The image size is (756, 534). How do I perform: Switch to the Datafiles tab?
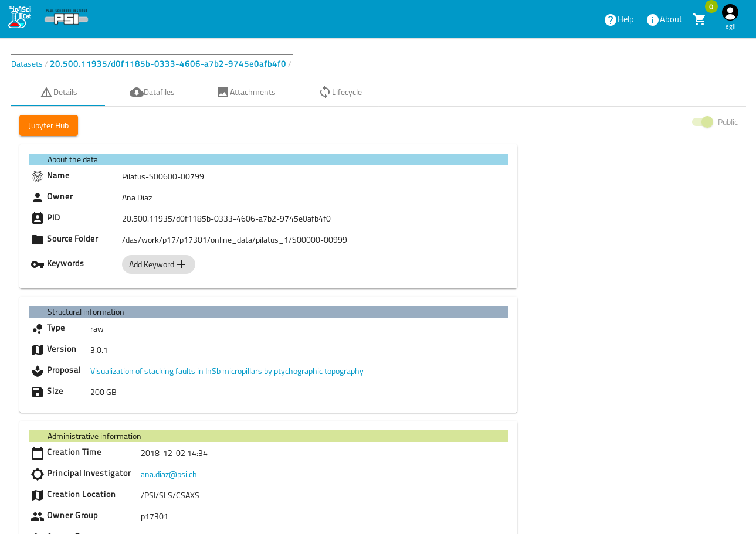[152, 92]
